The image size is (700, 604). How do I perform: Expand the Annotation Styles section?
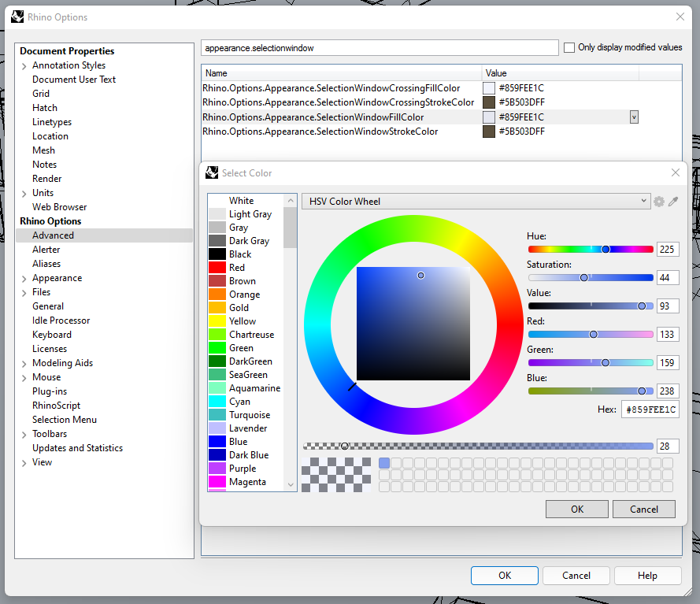point(24,65)
